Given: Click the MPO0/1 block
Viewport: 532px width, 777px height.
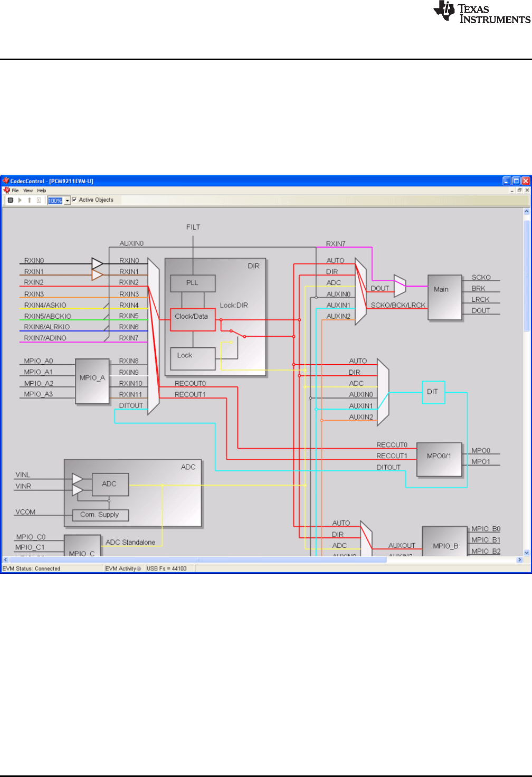Looking at the screenshot, I should (439, 459).
